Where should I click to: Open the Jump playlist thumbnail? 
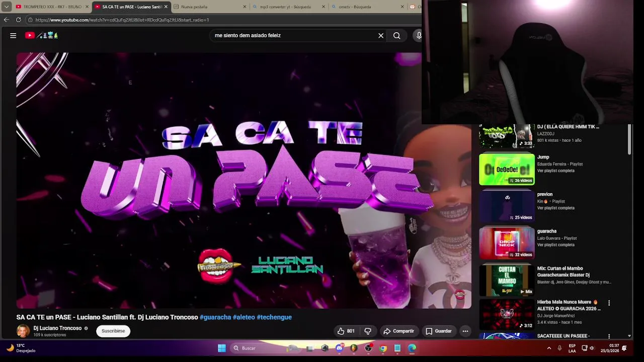click(x=507, y=169)
